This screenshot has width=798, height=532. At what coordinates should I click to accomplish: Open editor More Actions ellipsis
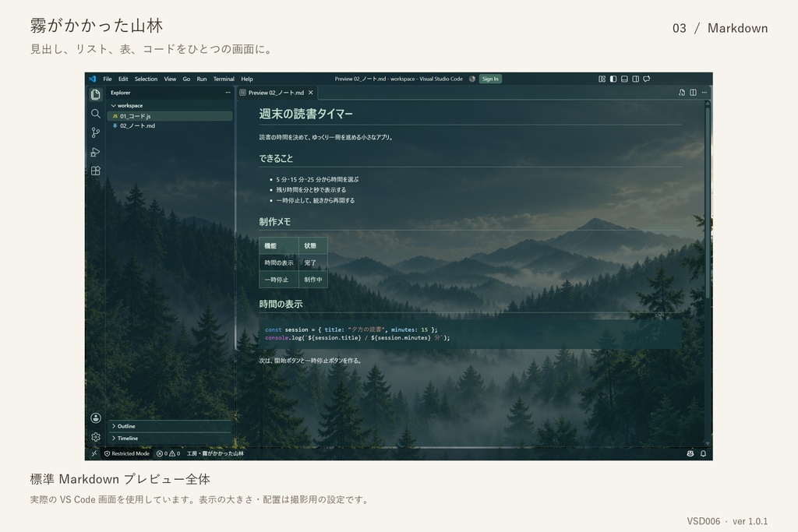704,93
